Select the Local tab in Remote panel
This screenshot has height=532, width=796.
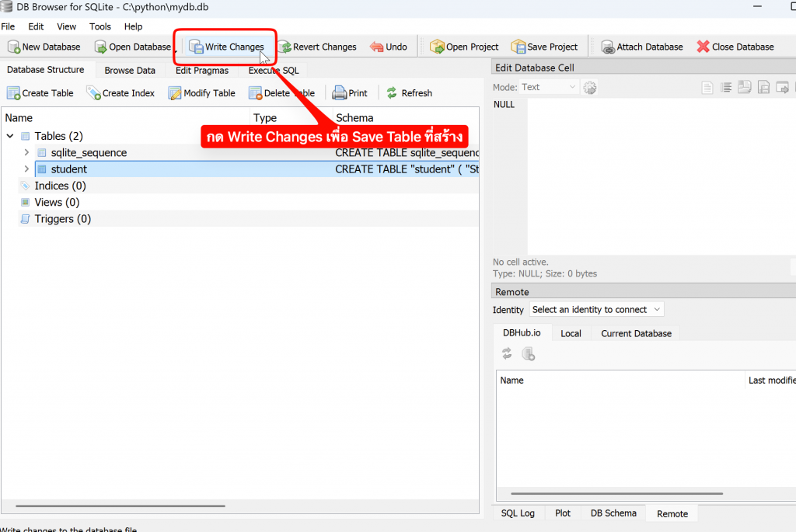coord(571,333)
